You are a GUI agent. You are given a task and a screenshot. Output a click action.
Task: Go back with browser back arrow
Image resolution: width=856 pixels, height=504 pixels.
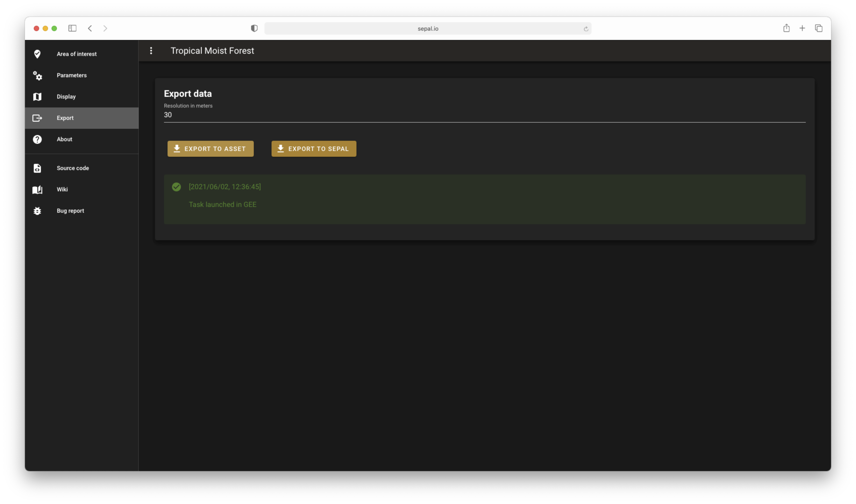[90, 28]
